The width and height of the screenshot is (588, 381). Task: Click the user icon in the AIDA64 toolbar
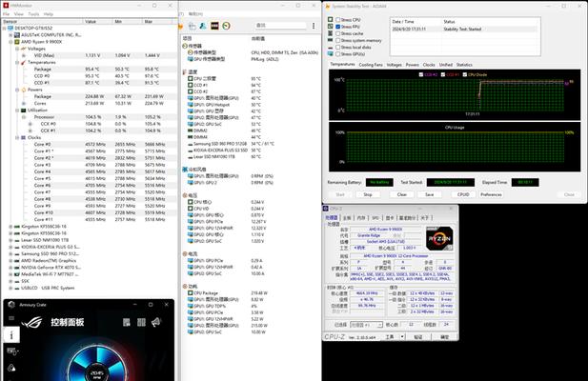pos(203,26)
